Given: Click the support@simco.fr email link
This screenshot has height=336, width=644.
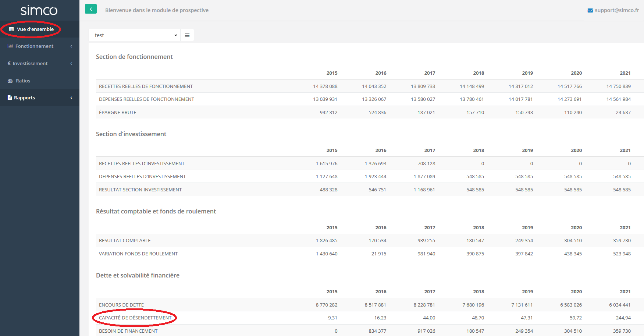Looking at the screenshot, I should tap(617, 10).
